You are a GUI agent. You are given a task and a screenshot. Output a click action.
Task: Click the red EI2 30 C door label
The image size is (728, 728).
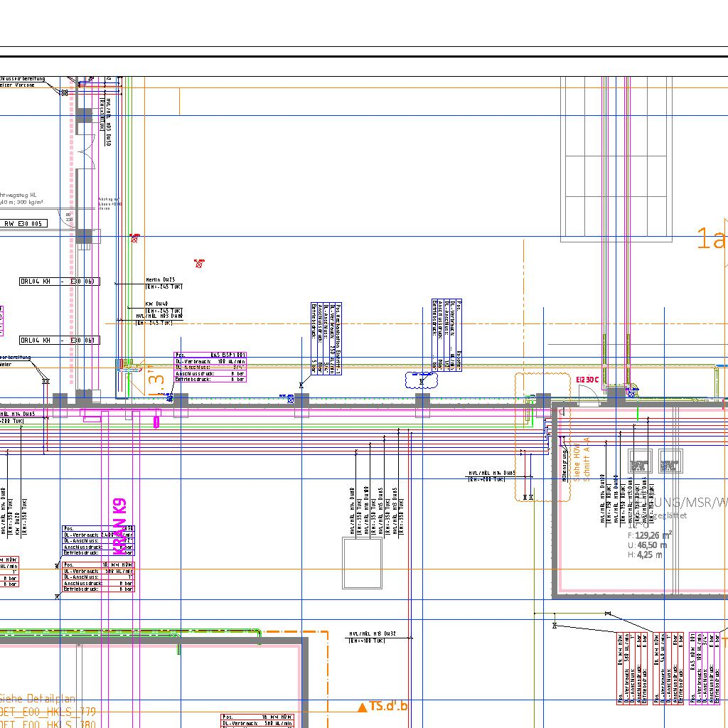(x=587, y=380)
